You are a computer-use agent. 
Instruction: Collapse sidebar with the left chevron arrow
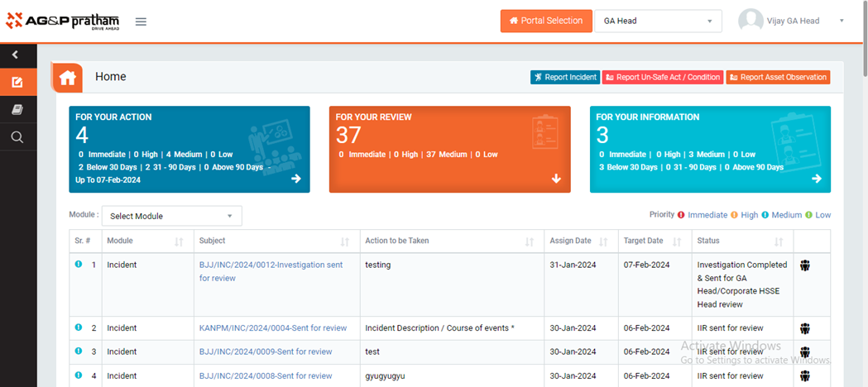[x=17, y=55]
